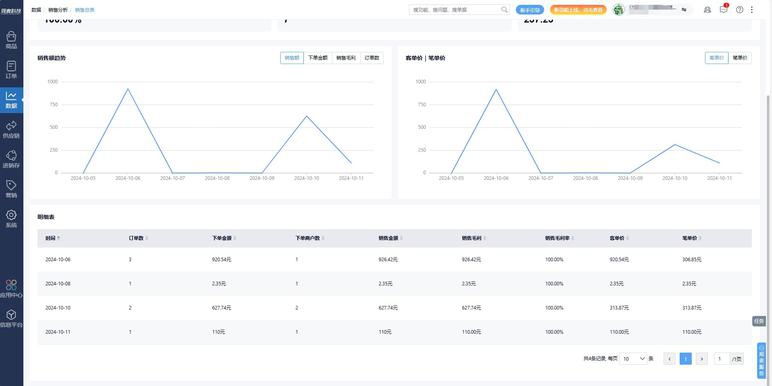Open the 商品 shopping bag sidebar icon
This screenshot has width=772, height=386.
coord(11,40)
